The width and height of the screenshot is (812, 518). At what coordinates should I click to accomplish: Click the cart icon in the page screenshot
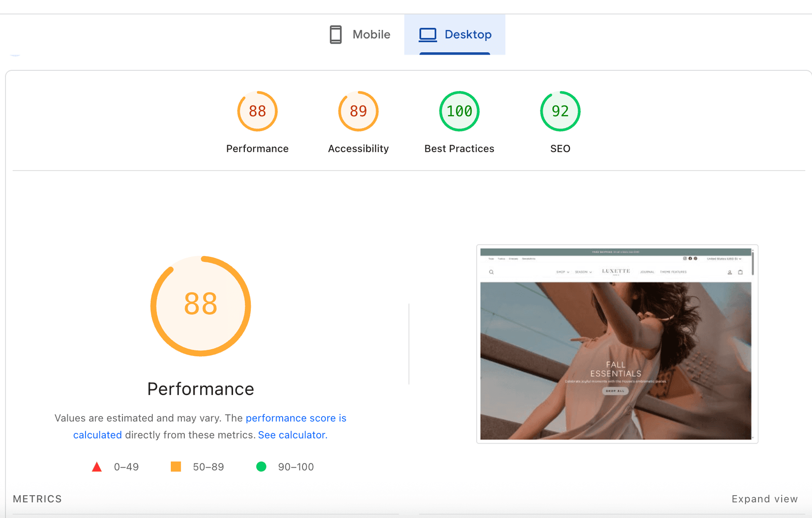741,272
